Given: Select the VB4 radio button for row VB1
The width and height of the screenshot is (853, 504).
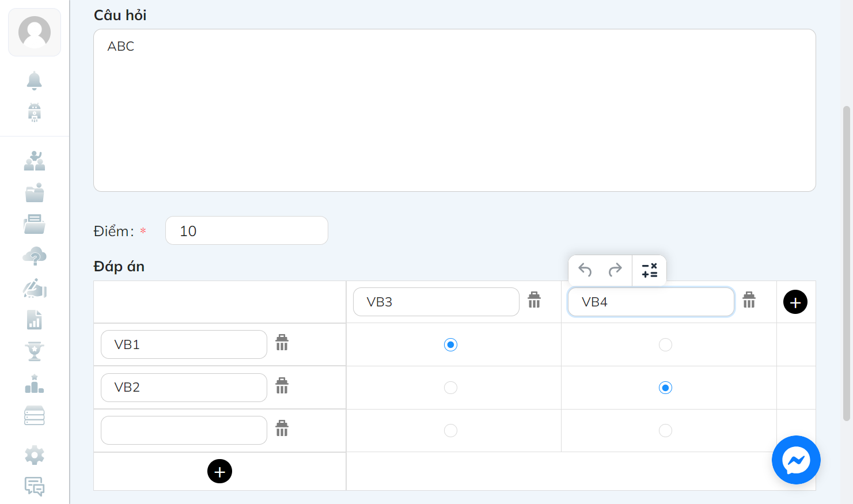Looking at the screenshot, I should pos(665,344).
